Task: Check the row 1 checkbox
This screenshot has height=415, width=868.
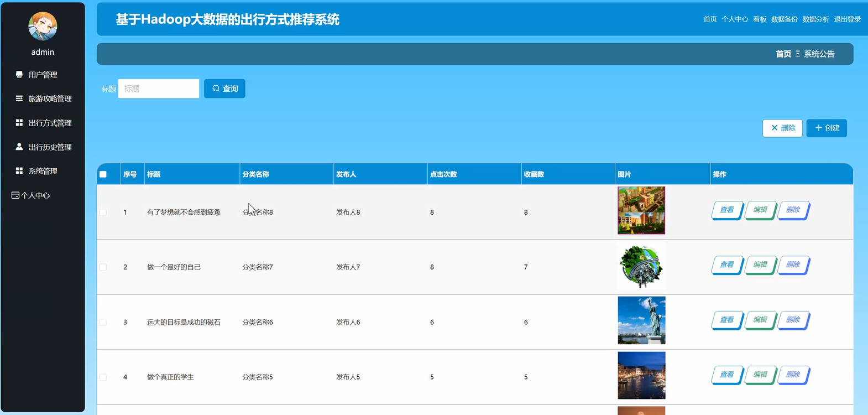Action: pos(103,212)
